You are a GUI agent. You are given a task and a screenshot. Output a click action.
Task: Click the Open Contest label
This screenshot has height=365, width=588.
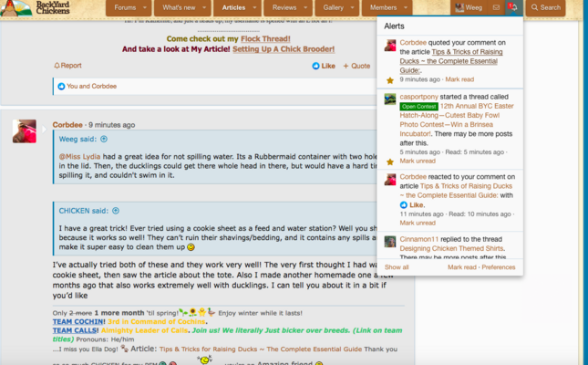(418, 106)
